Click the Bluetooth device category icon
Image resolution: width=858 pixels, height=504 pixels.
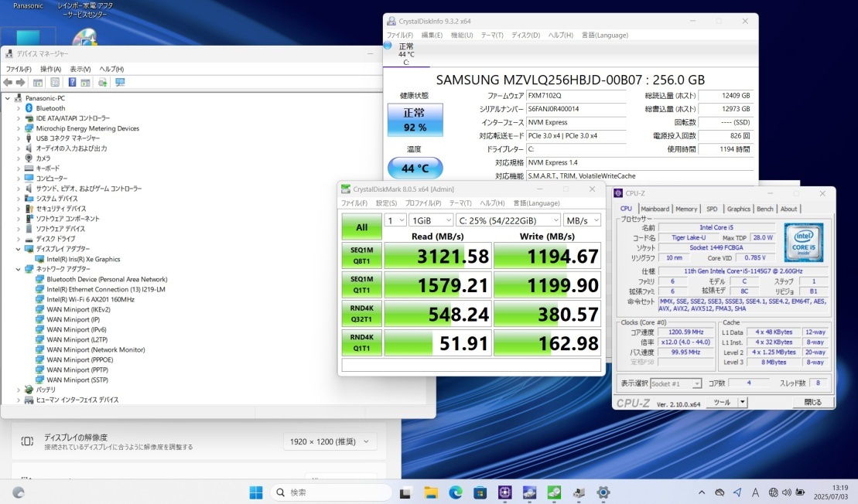tap(29, 108)
